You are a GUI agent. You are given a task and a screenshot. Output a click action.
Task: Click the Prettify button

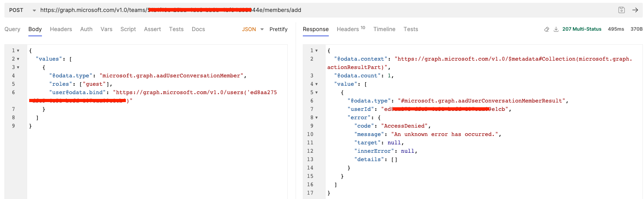[278, 29]
